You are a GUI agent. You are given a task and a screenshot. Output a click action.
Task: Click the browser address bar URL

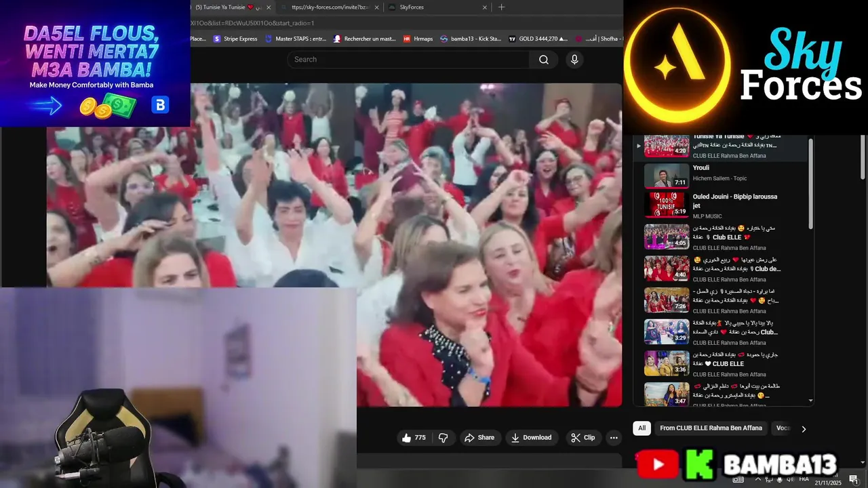coord(252,23)
